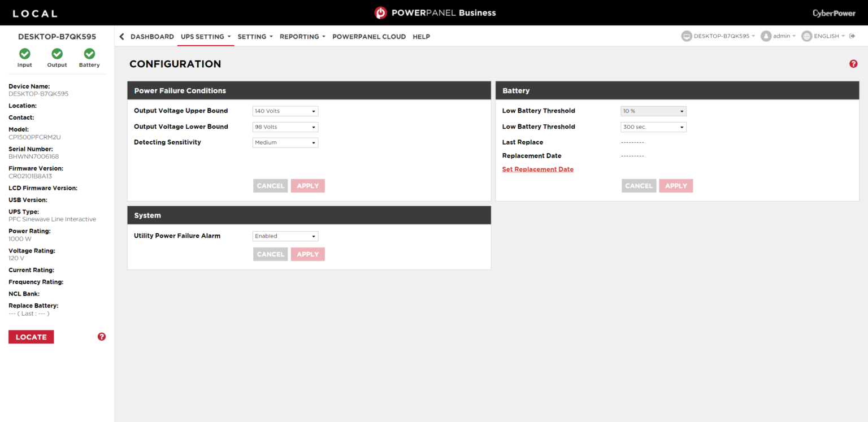Open the 300 sec. Low Battery Threshold dropdown
Viewport: 868px width, 422px height.
click(653, 127)
